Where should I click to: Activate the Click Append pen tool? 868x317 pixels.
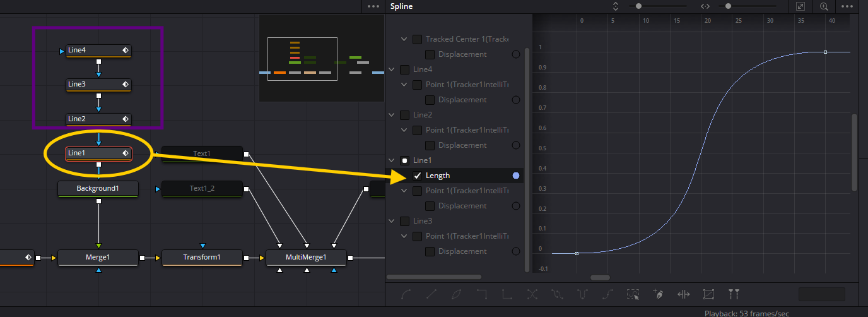[x=659, y=294]
